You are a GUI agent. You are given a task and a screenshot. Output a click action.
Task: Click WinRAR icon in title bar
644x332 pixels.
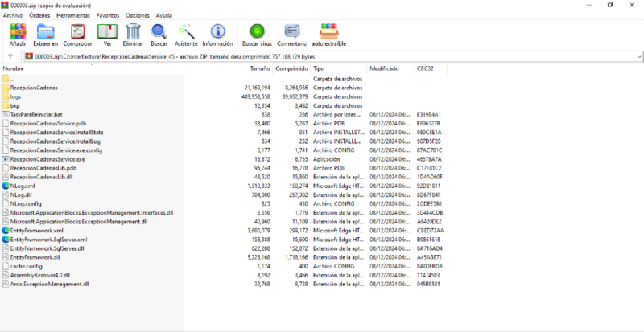[5, 6]
